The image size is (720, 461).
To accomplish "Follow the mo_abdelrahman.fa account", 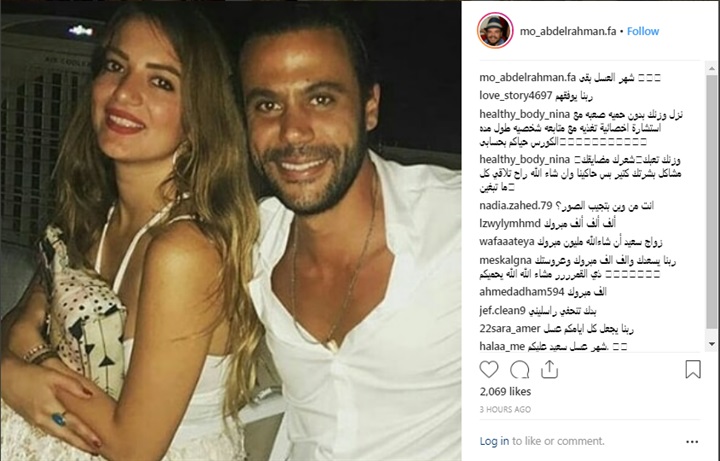I will tap(643, 31).
